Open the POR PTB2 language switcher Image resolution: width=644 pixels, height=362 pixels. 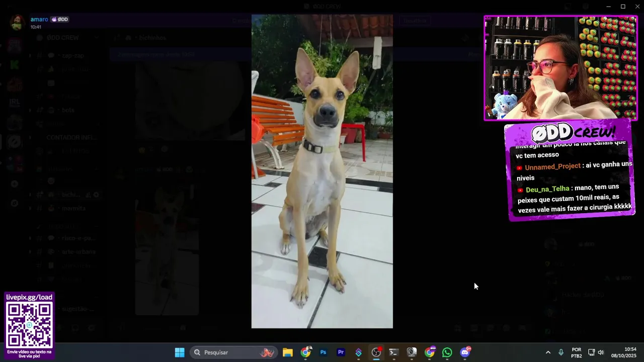pos(577,352)
